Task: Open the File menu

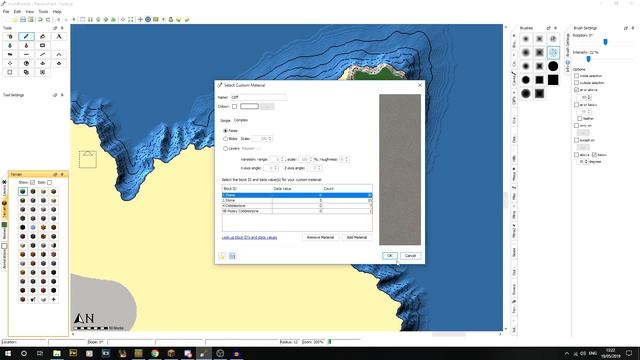Action: tap(6, 11)
